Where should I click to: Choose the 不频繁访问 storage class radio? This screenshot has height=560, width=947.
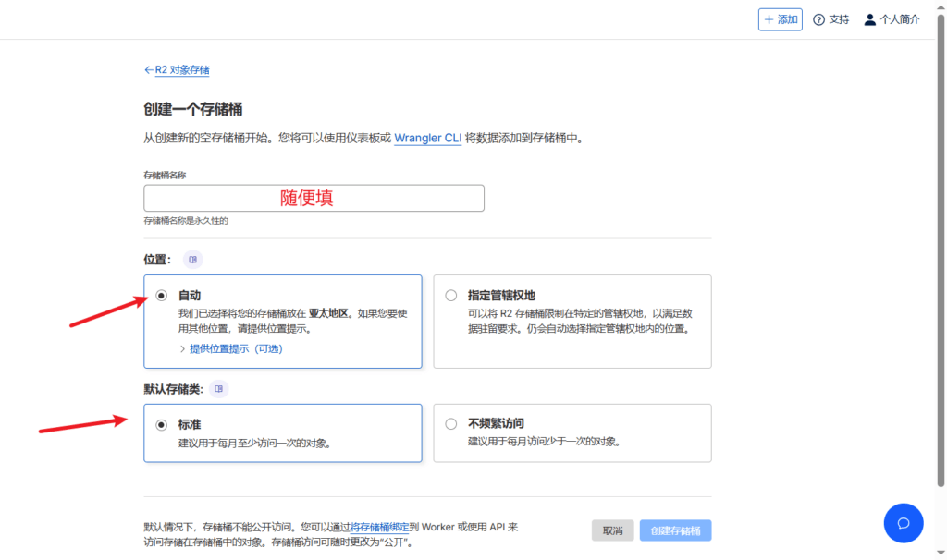coord(451,424)
